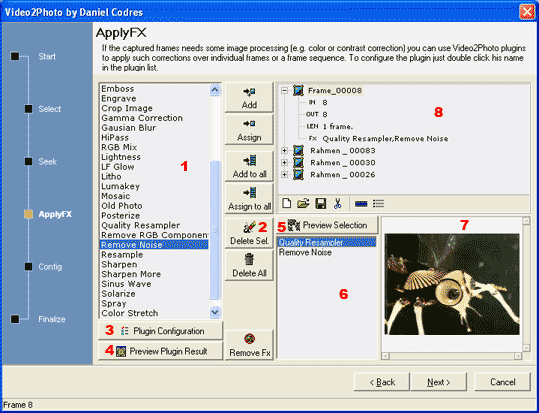The height and width of the screenshot is (413, 539).
Task: Click Assign to all button
Action: [249, 198]
